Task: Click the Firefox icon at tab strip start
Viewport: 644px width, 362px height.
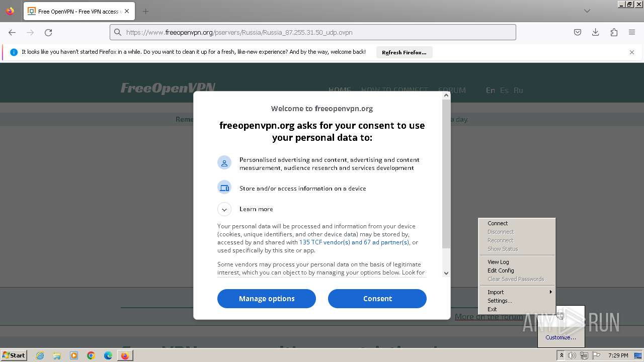Action: tap(10, 11)
